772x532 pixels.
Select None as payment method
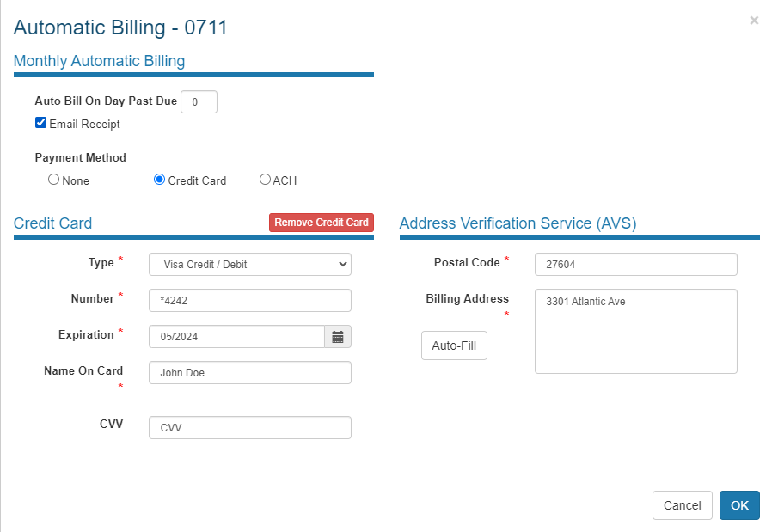[53, 180]
